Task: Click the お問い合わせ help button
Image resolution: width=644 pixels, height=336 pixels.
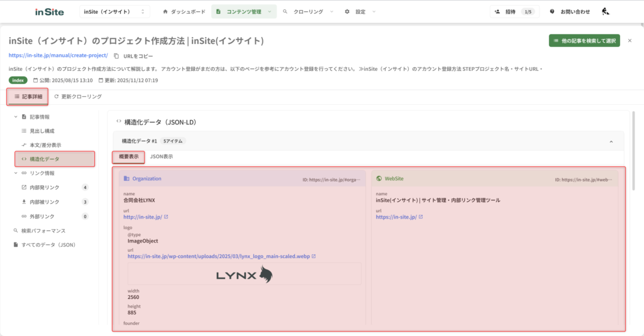Action: point(570,12)
